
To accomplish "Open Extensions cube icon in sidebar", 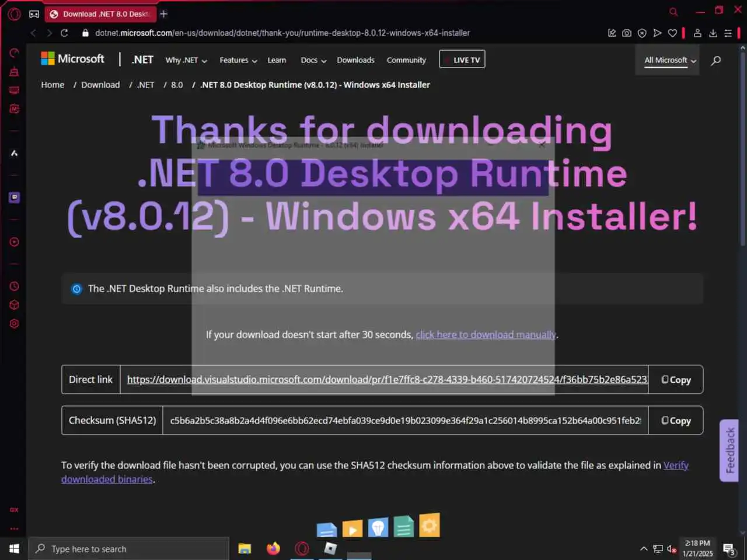I will pos(15,305).
